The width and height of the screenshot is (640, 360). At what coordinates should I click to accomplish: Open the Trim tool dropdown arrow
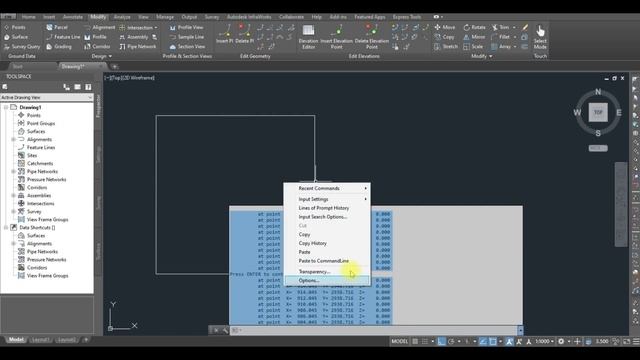514,27
